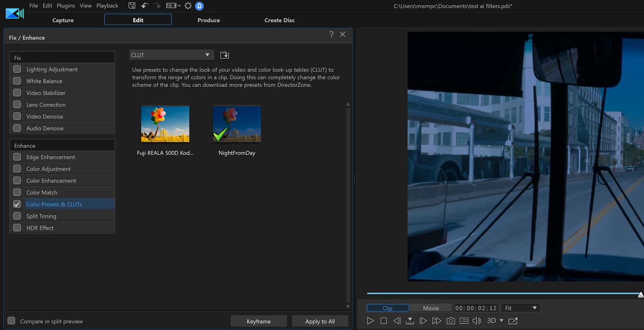This screenshot has height=330, width=644.
Task: Open the File menu
Action: (x=33, y=6)
